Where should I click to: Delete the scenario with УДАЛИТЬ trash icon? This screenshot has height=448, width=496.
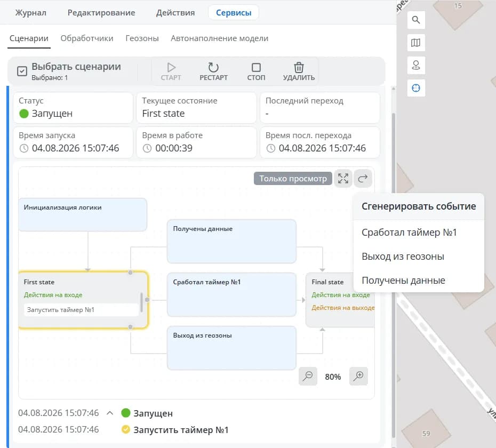click(299, 71)
